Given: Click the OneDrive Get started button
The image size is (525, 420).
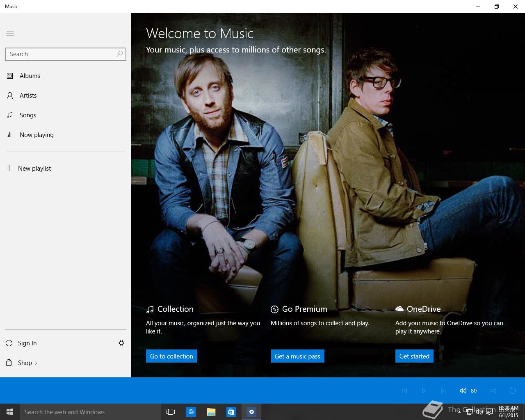Looking at the screenshot, I should pyautogui.click(x=414, y=356).
